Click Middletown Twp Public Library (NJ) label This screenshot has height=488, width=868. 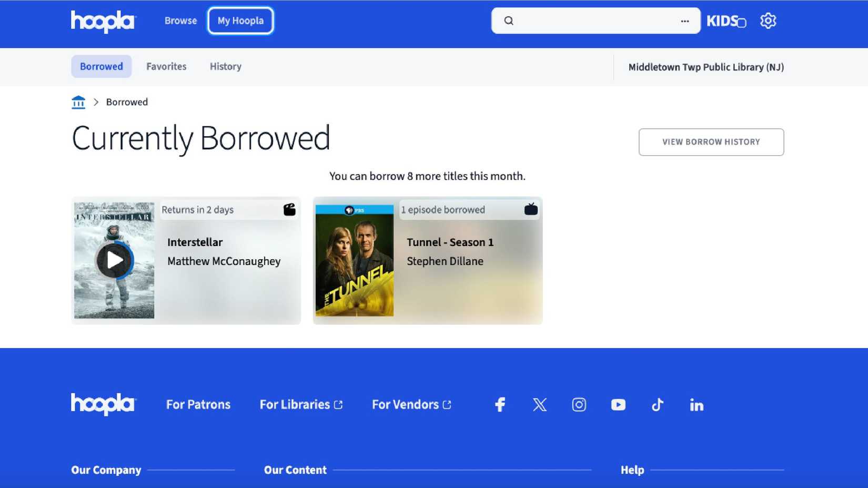(x=706, y=67)
